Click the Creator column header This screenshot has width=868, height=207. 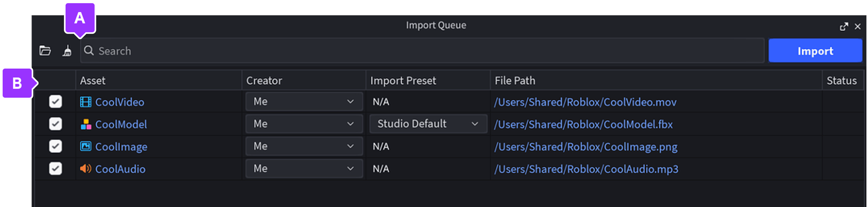pyautogui.click(x=304, y=80)
